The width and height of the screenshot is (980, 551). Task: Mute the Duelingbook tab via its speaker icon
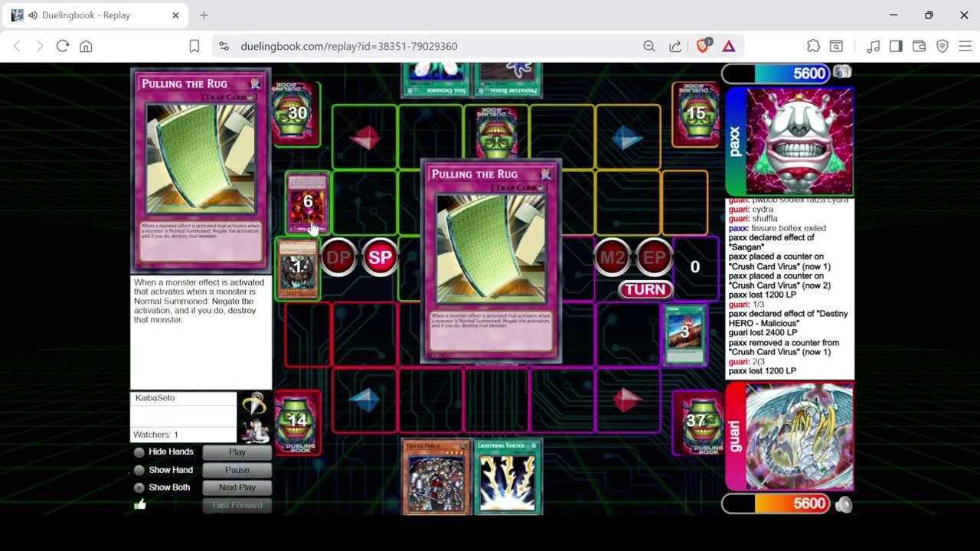(x=33, y=15)
